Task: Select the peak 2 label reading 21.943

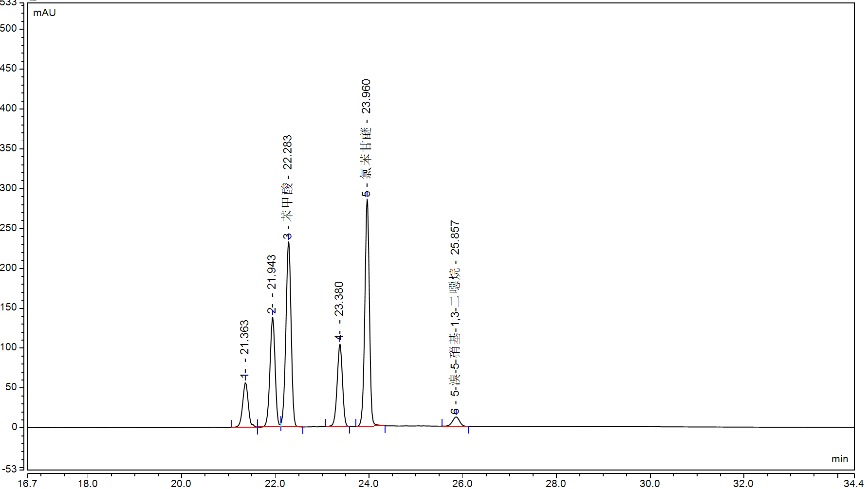Action: point(272,284)
